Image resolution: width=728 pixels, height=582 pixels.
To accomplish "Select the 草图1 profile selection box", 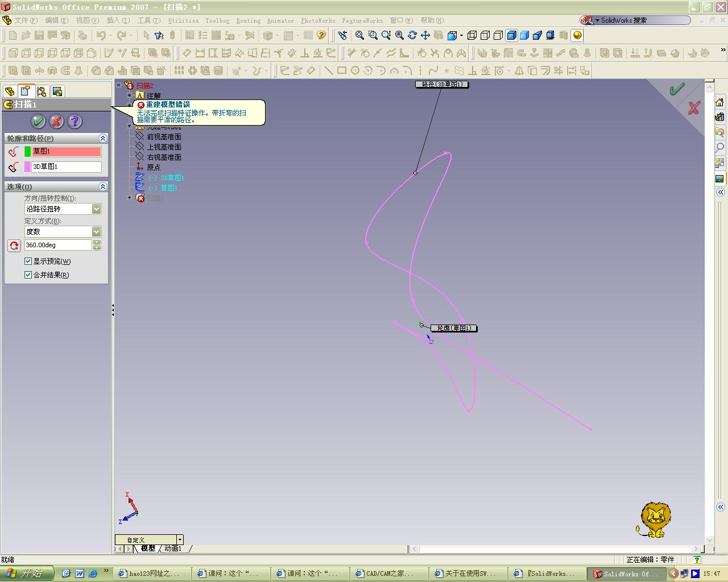I will click(67, 152).
